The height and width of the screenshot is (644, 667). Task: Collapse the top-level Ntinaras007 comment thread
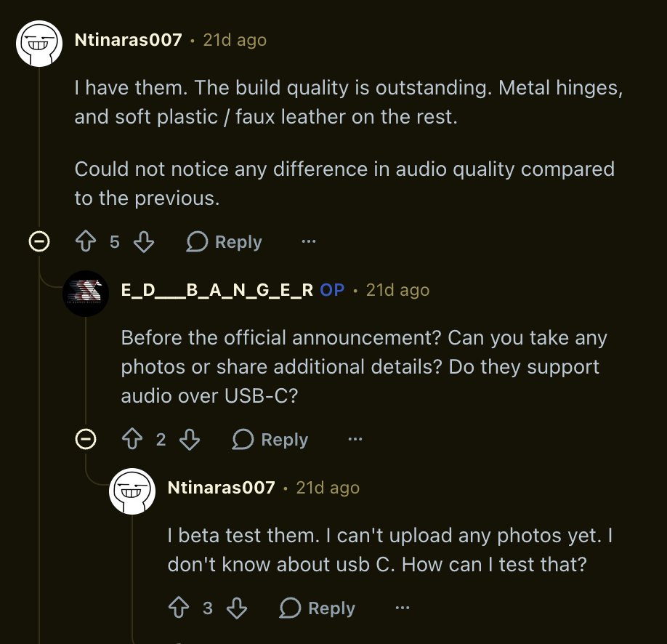[39, 242]
